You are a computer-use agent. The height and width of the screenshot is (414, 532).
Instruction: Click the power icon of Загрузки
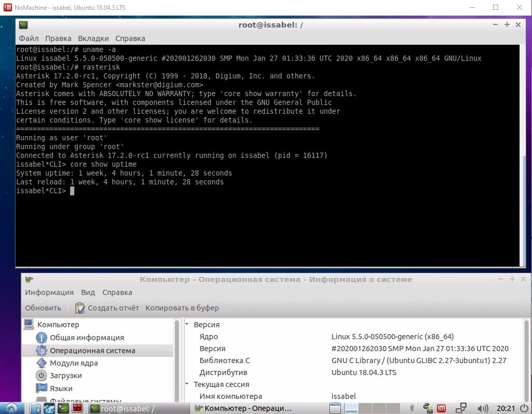coord(42,376)
